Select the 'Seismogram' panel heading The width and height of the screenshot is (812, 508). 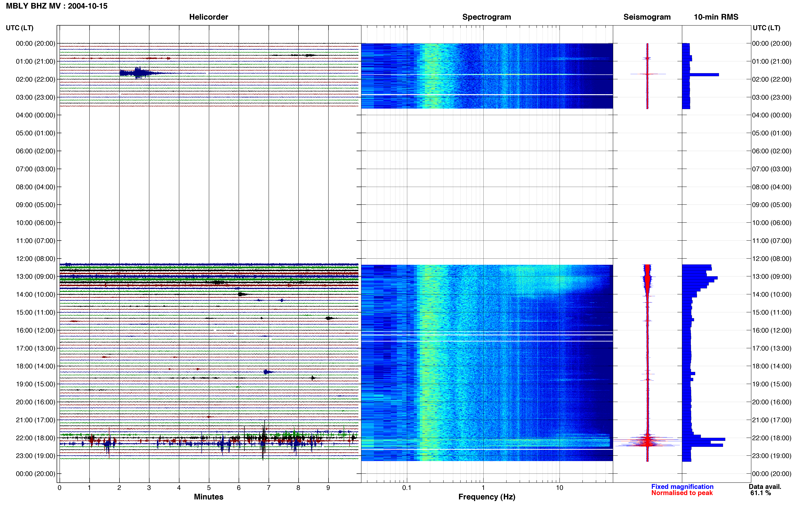point(647,17)
